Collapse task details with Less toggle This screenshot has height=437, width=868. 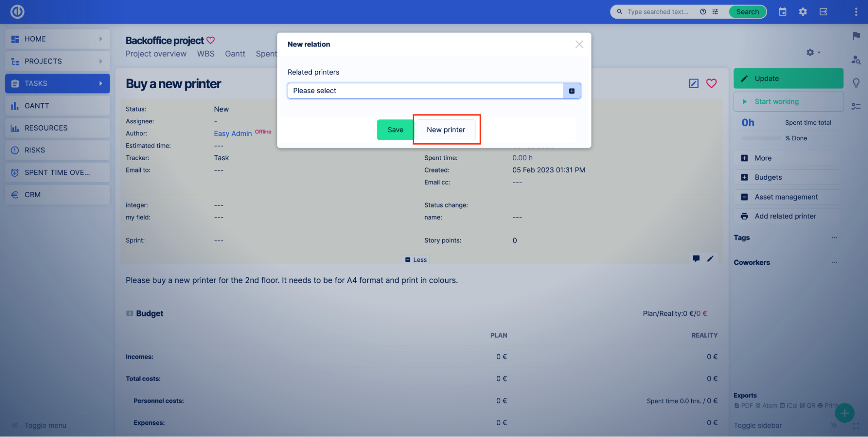[x=416, y=260]
